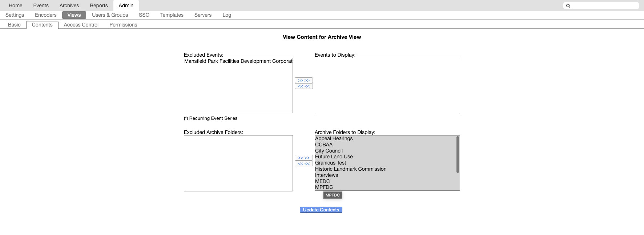
Task: Open the Reports menu
Action: [x=99, y=5]
